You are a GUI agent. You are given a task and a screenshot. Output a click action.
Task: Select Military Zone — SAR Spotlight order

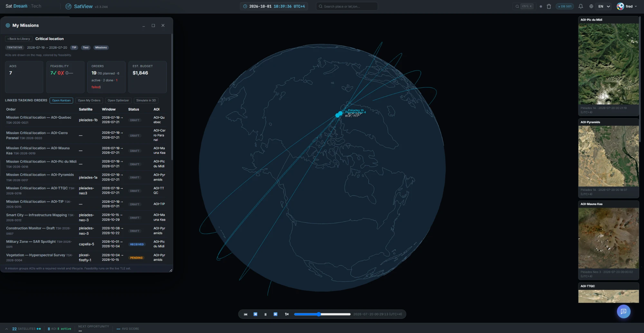coord(86,244)
